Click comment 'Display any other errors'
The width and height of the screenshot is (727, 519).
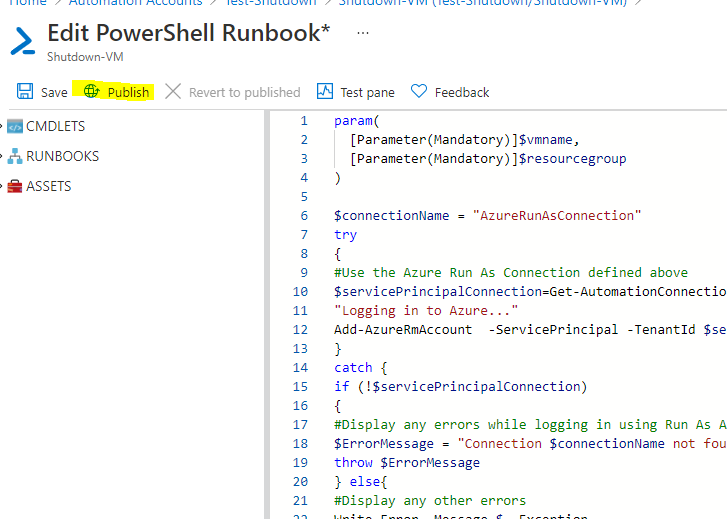coord(430,501)
